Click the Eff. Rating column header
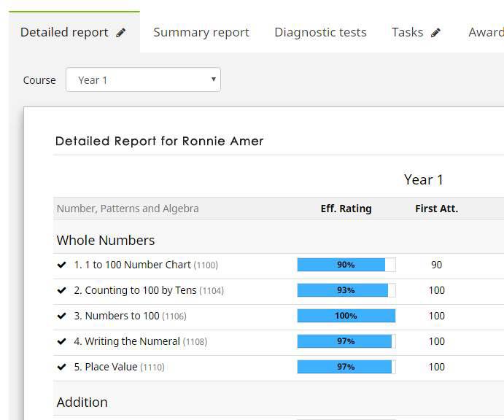 [x=346, y=209]
